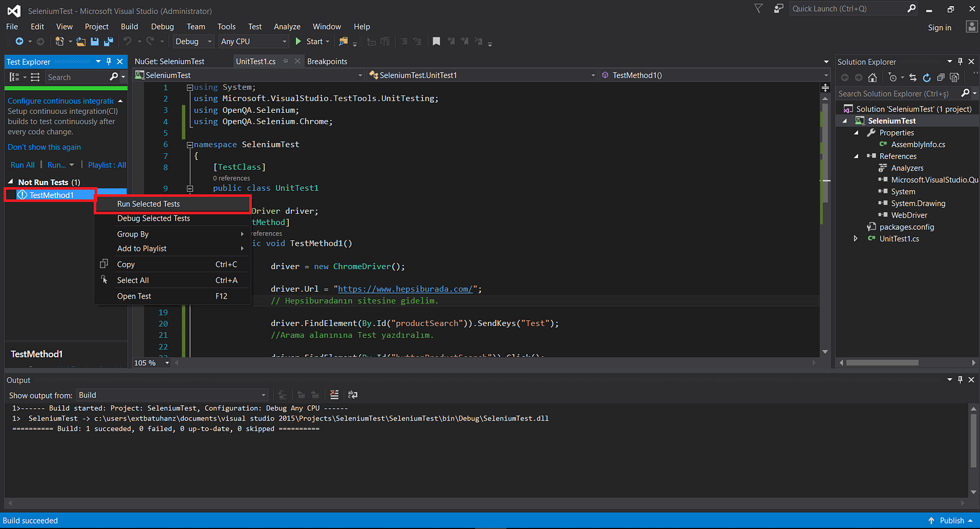980x529 pixels.
Task: Click the Playlist : All link
Action: pyautogui.click(x=107, y=165)
